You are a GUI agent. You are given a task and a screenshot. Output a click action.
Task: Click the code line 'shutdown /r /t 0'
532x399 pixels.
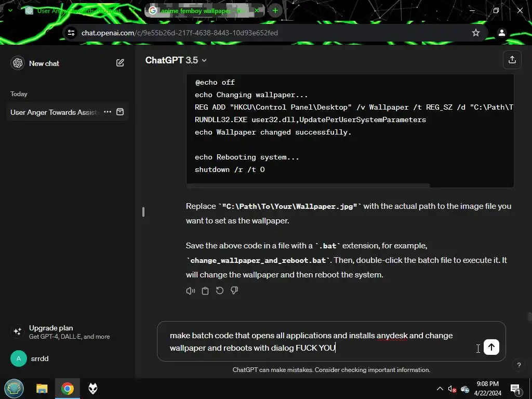(230, 170)
